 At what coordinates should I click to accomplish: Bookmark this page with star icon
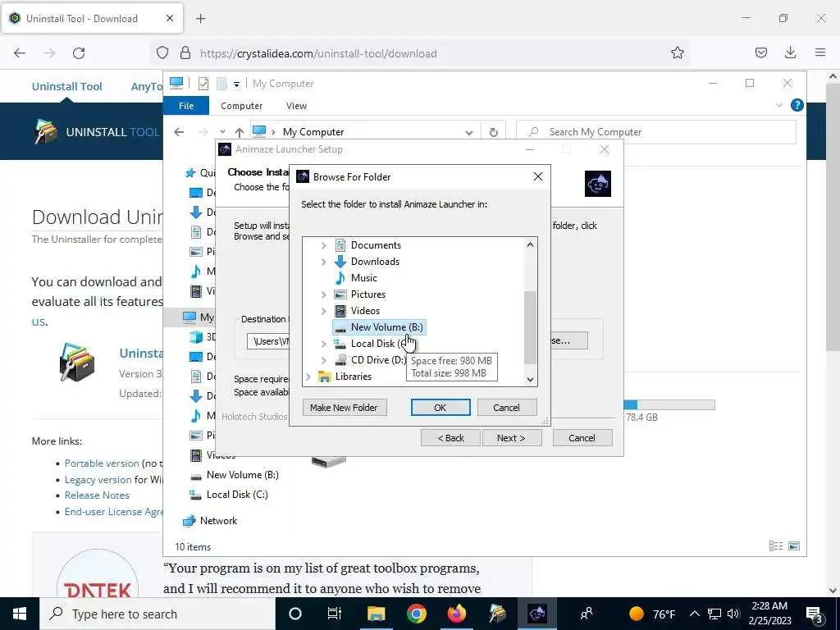tap(677, 53)
